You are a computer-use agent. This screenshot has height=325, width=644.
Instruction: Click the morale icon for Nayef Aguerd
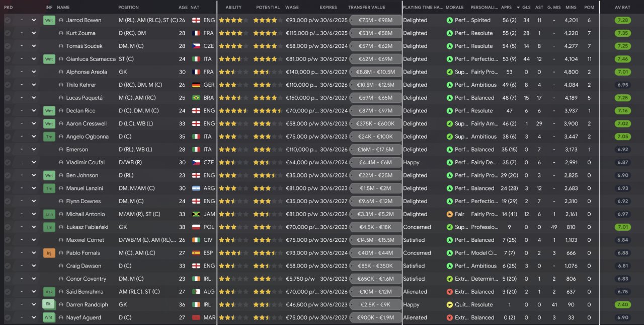click(x=449, y=317)
